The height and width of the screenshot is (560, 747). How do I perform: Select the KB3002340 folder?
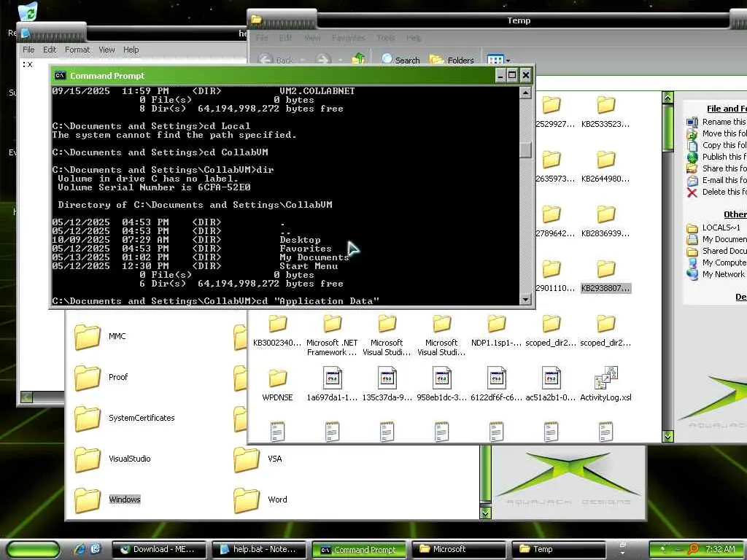tap(277, 330)
